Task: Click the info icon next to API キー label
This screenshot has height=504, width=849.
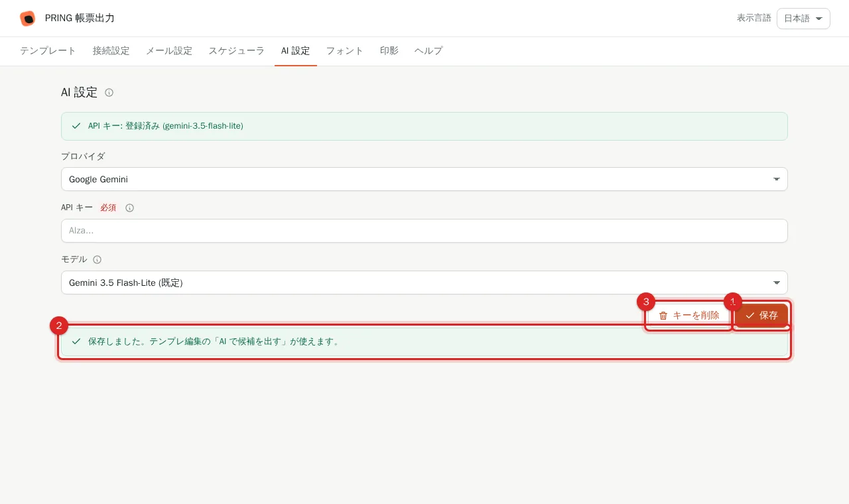Action: (x=130, y=208)
